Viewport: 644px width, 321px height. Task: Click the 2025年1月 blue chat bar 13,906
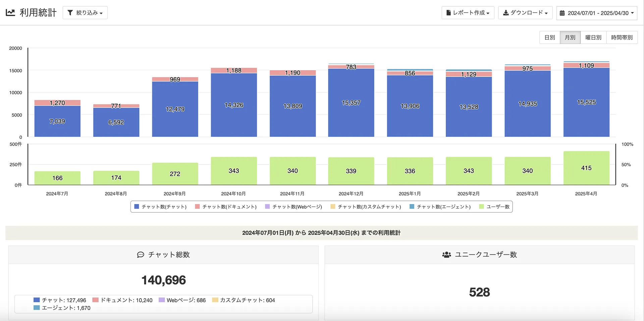(x=410, y=106)
